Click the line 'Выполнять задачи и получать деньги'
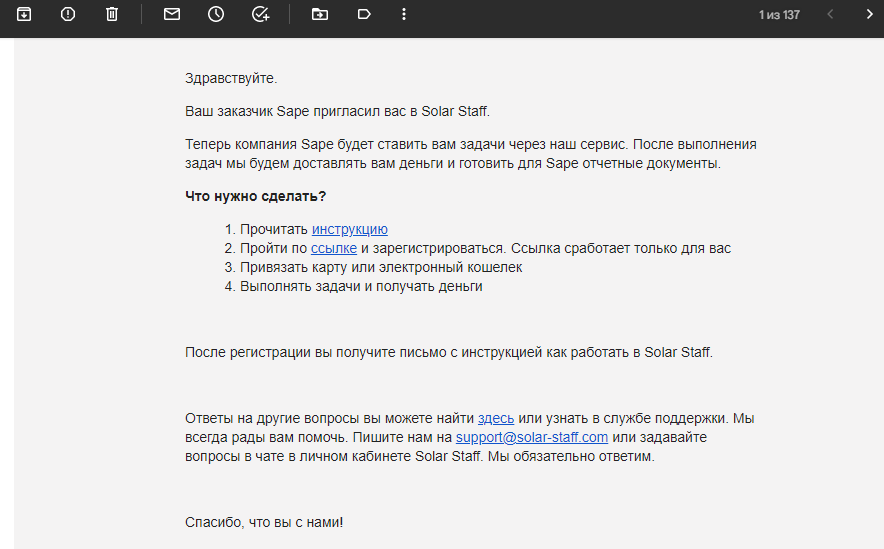 point(361,286)
